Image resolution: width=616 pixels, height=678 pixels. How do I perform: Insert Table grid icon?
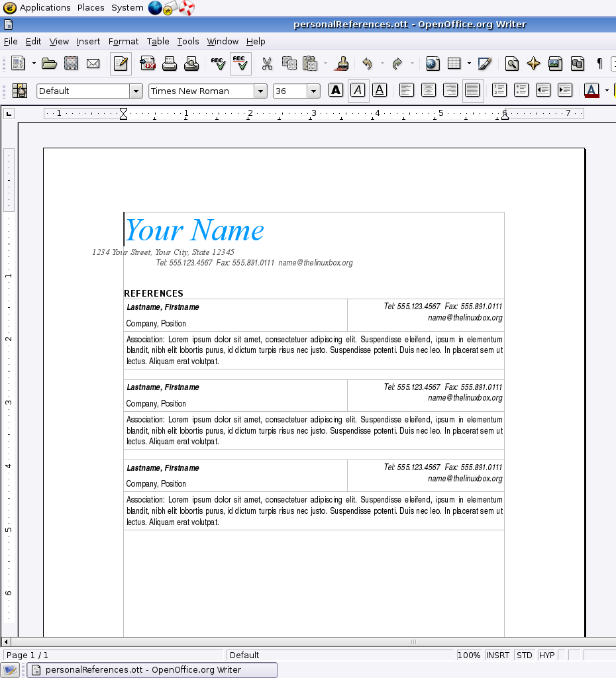click(x=454, y=64)
